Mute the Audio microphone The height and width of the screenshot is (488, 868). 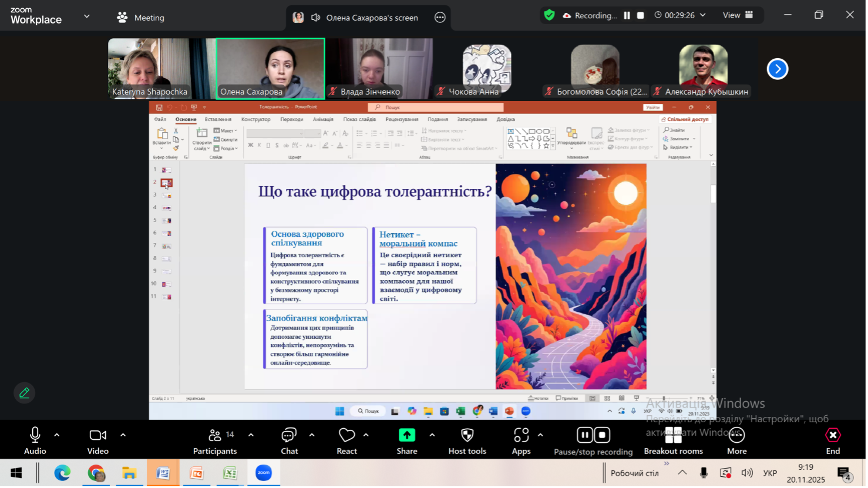click(35, 440)
